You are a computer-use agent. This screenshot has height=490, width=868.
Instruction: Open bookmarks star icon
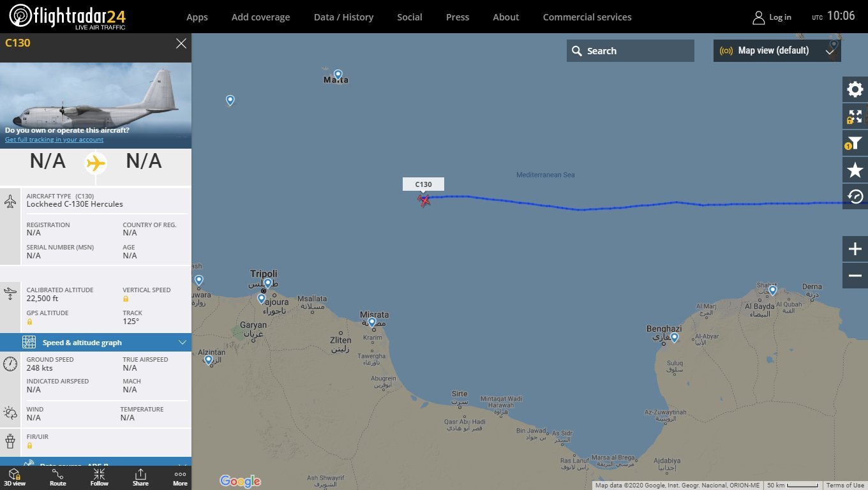point(855,170)
